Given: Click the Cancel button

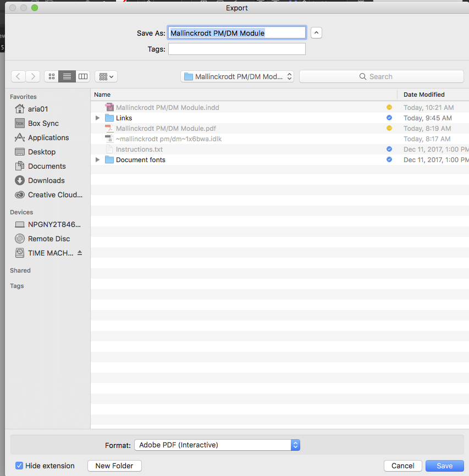Looking at the screenshot, I should coord(403,466).
